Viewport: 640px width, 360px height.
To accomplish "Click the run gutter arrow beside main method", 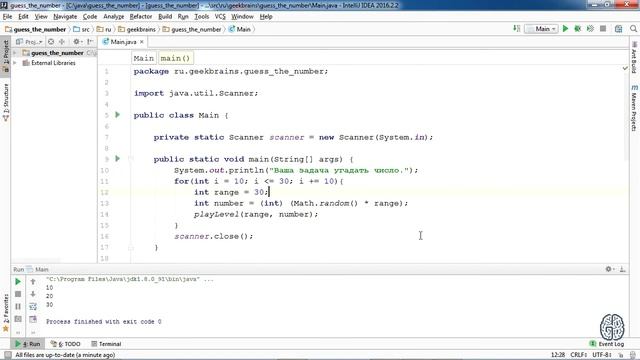I will [118, 158].
